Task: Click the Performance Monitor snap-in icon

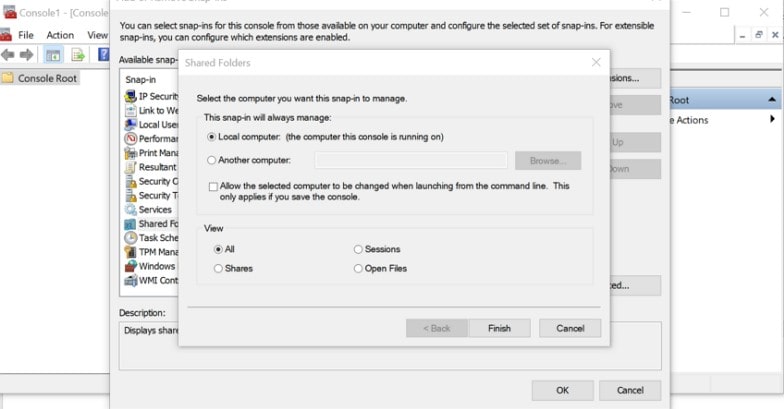Action: (130, 139)
